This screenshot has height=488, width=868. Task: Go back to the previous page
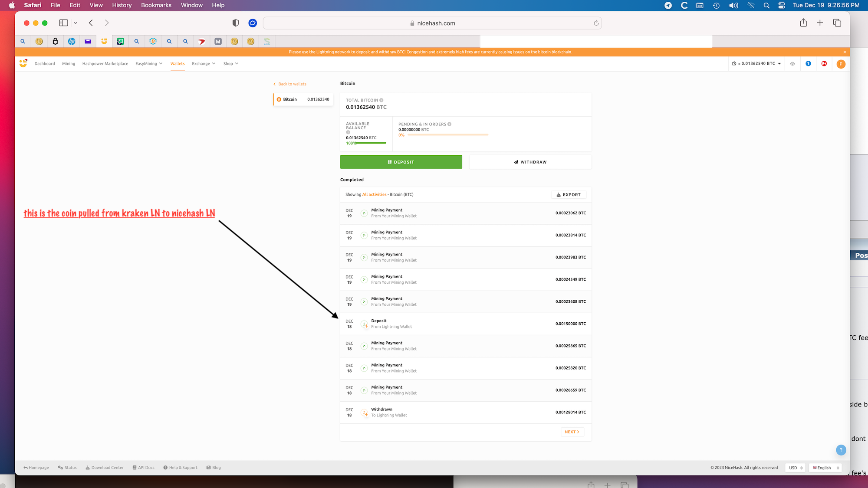coord(91,23)
